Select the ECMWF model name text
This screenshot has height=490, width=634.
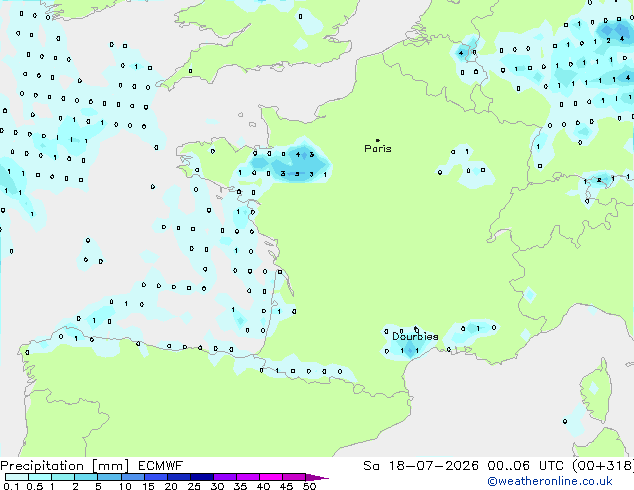(x=161, y=466)
